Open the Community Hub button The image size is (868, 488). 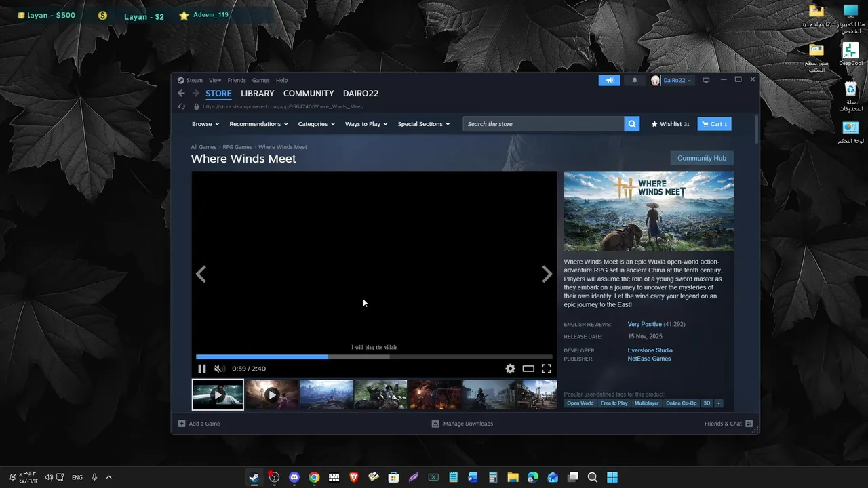[x=702, y=158]
